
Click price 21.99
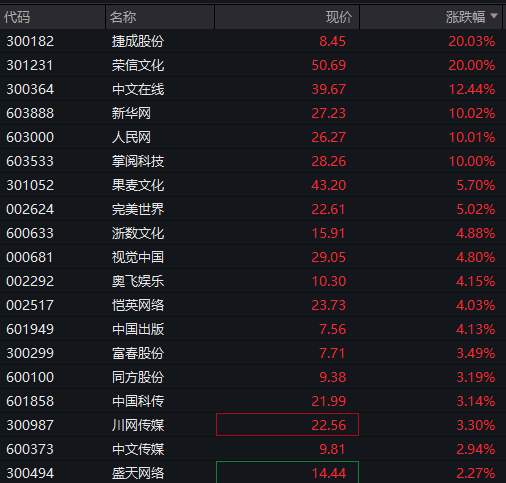pos(329,401)
